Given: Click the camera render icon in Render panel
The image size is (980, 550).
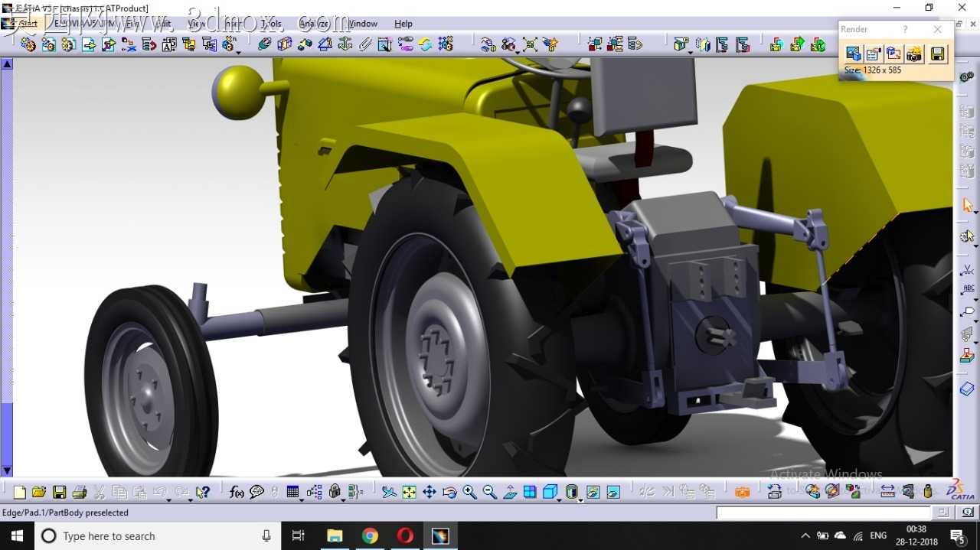Looking at the screenshot, I should tap(914, 54).
